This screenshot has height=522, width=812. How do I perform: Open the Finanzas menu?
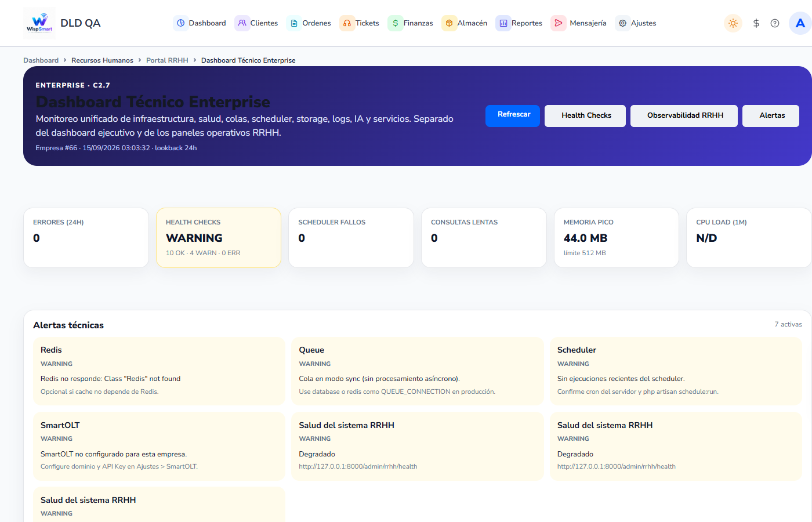tap(411, 23)
